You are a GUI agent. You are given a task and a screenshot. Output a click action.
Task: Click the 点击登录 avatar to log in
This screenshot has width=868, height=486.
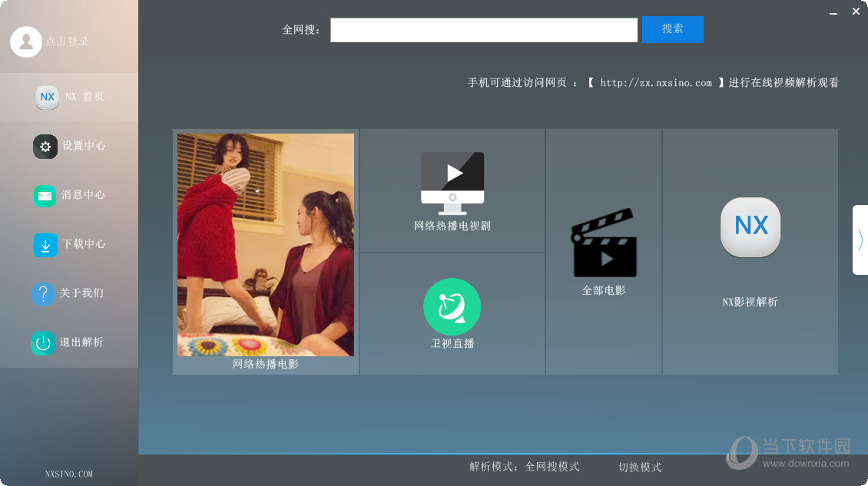pyautogui.click(x=26, y=41)
